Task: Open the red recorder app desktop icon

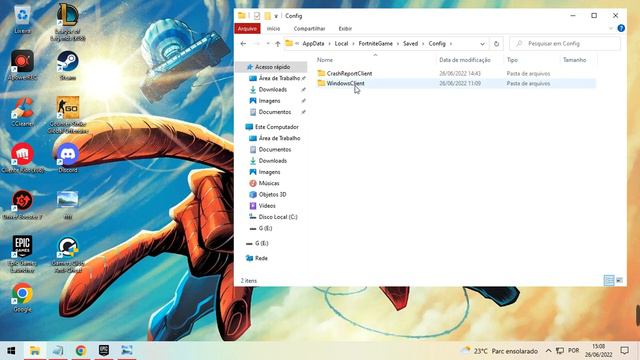Action: click(x=22, y=64)
